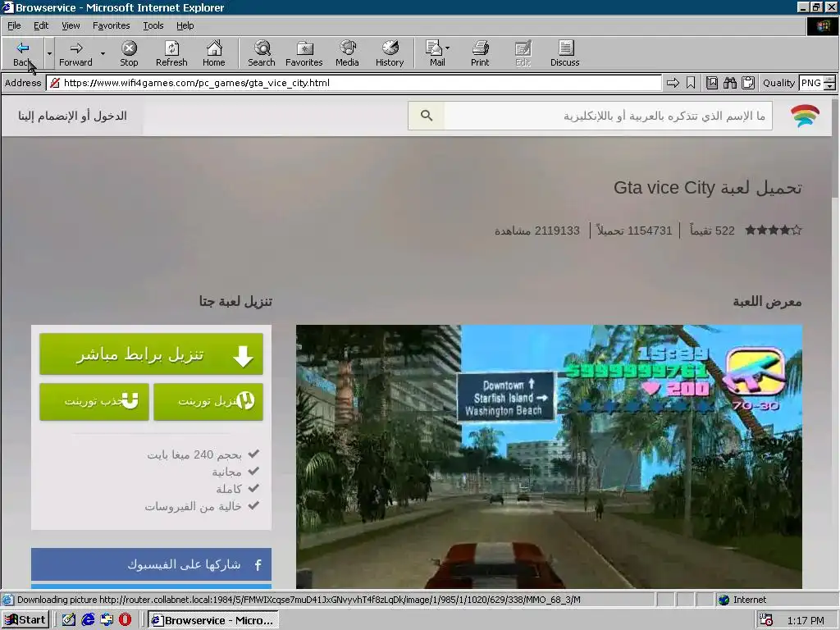The height and width of the screenshot is (630, 840).
Task: Click the Go arrow next to address bar
Action: coord(673,83)
